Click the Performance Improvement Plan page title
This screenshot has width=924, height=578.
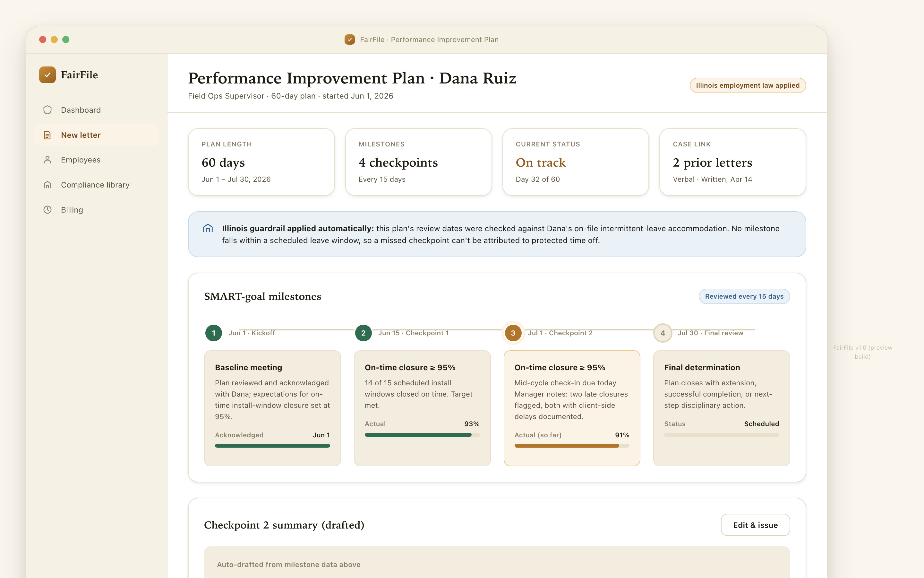(352, 78)
